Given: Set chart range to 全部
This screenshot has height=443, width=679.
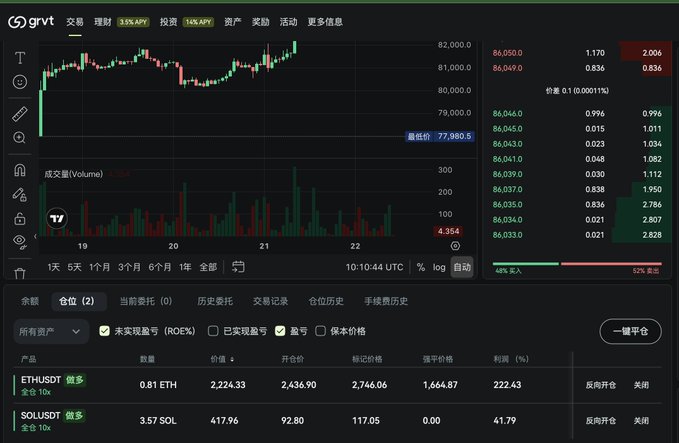Looking at the screenshot, I should click(208, 267).
